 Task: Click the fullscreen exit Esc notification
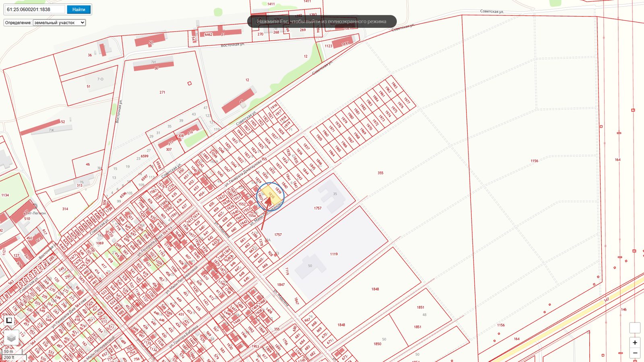click(322, 21)
